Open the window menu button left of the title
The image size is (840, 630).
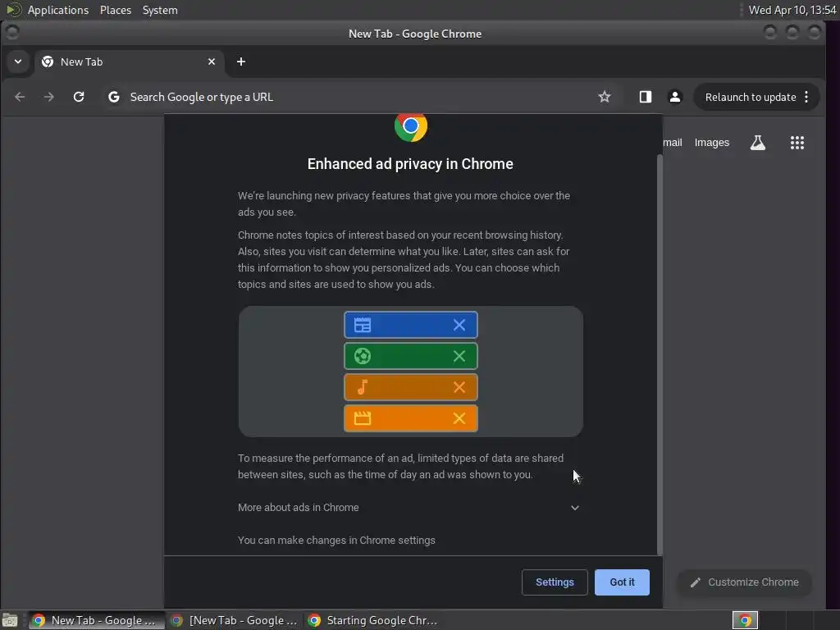tap(11, 33)
